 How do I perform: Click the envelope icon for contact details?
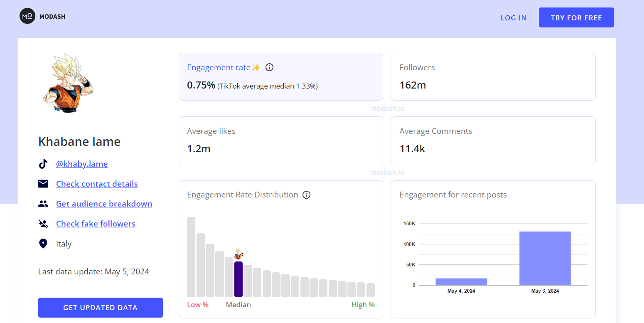click(43, 184)
